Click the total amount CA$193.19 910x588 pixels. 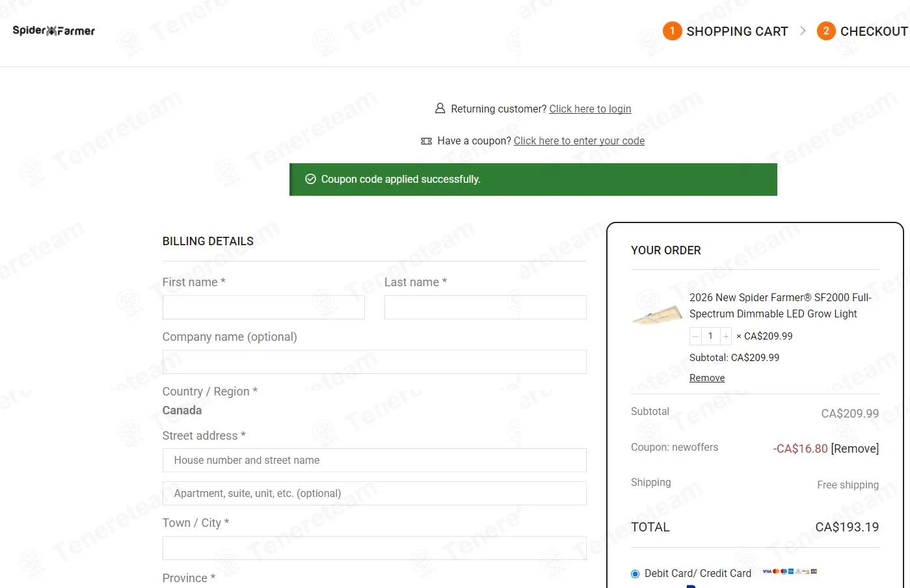(847, 527)
